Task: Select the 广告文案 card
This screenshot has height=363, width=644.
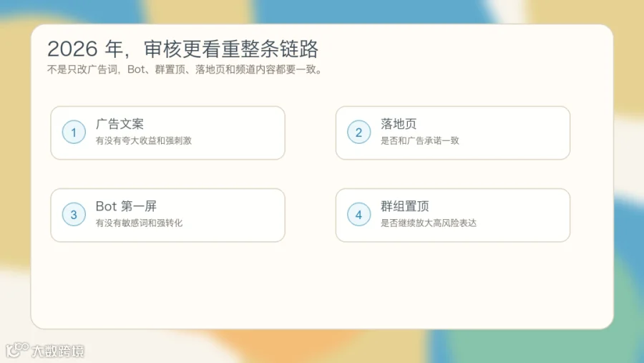Action: tap(167, 132)
